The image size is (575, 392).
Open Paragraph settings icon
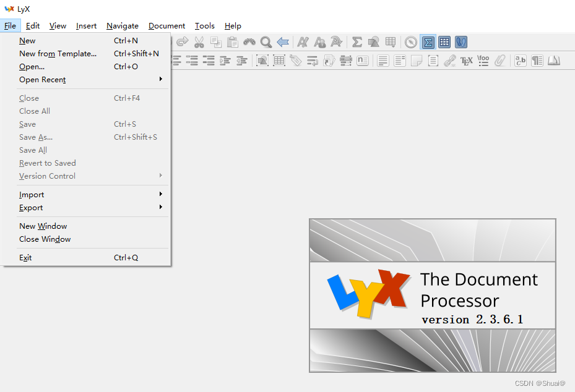click(537, 61)
